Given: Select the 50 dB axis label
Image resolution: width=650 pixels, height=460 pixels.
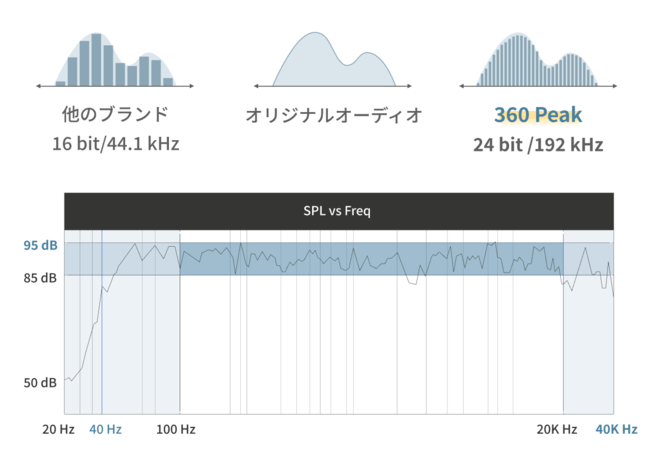Looking at the screenshot, I should click(x=41, y=382).
